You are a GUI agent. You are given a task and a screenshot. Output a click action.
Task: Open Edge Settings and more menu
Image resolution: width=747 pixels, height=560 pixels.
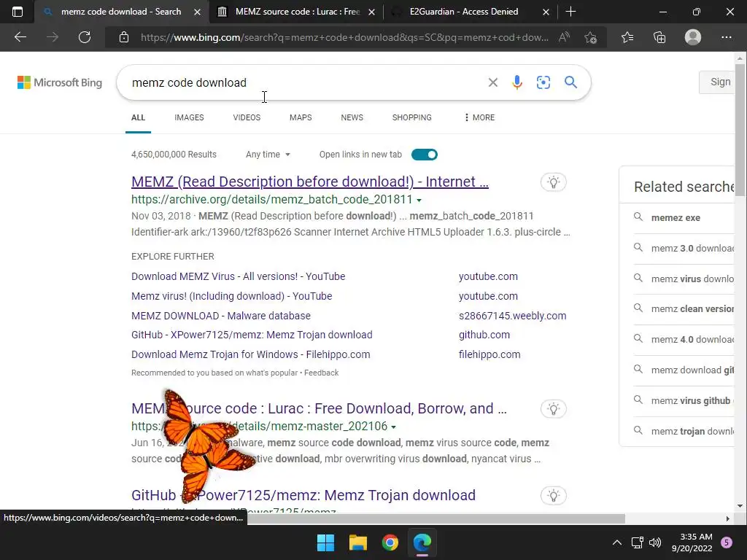click(x=726, y=37)
